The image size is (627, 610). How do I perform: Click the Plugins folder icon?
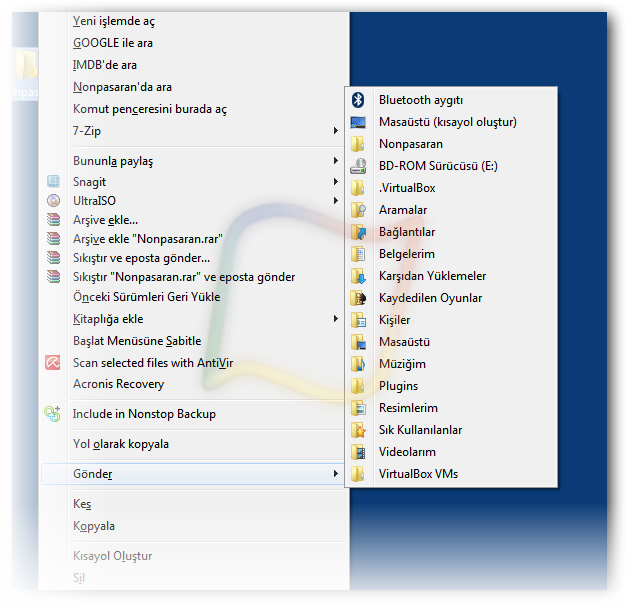point(358,386)
